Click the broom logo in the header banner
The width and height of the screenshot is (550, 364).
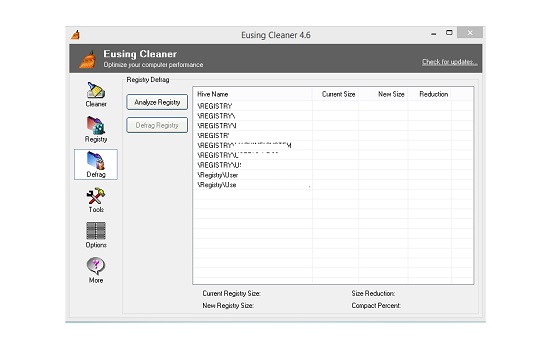pos(88,59)
